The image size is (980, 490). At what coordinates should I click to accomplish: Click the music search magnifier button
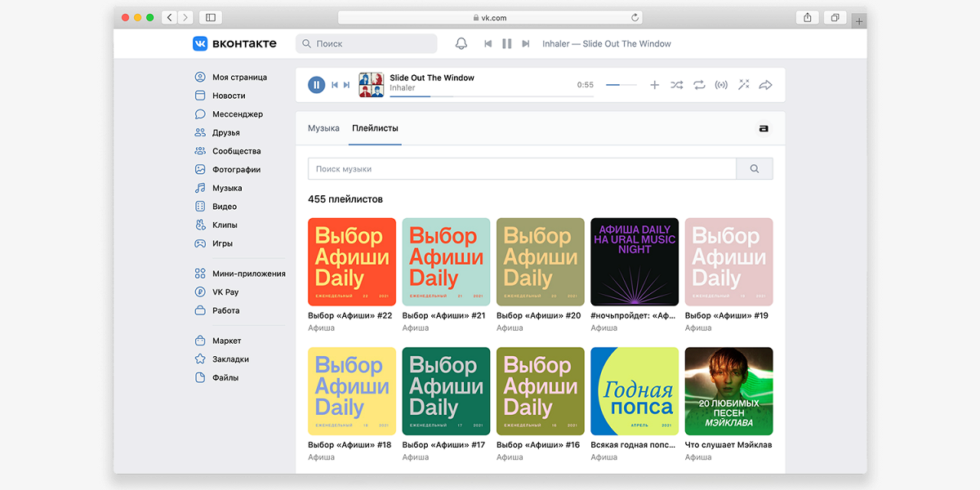tap(755, 169)
